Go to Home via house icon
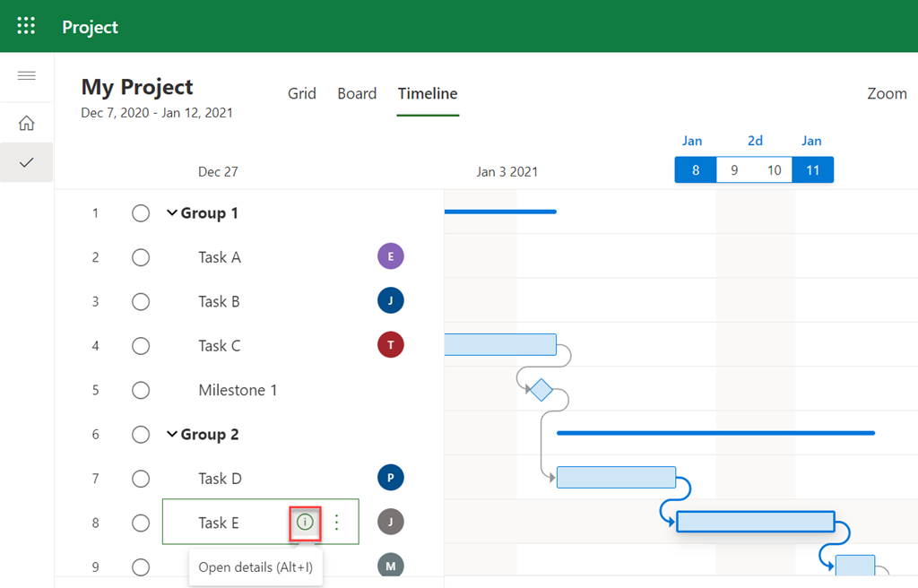This screenshot has height=588, width=918. [x=27, y=124]
